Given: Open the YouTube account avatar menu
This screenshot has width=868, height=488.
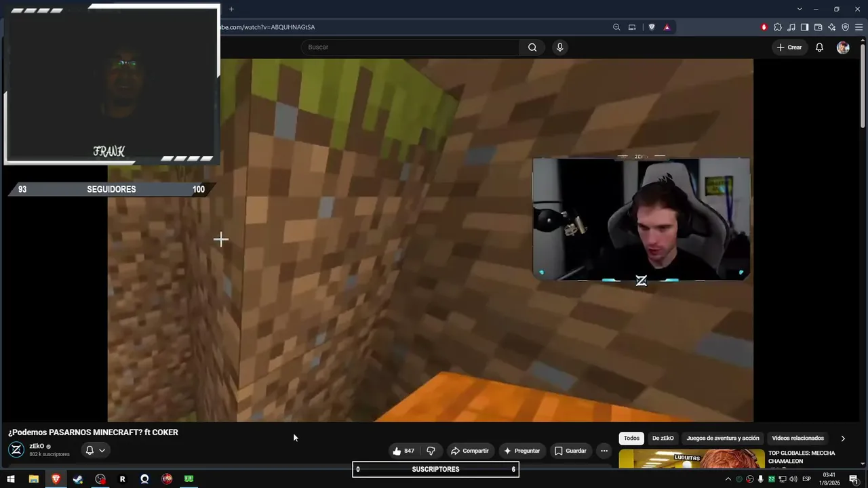Looking at the screenshot, I should 843,47.
